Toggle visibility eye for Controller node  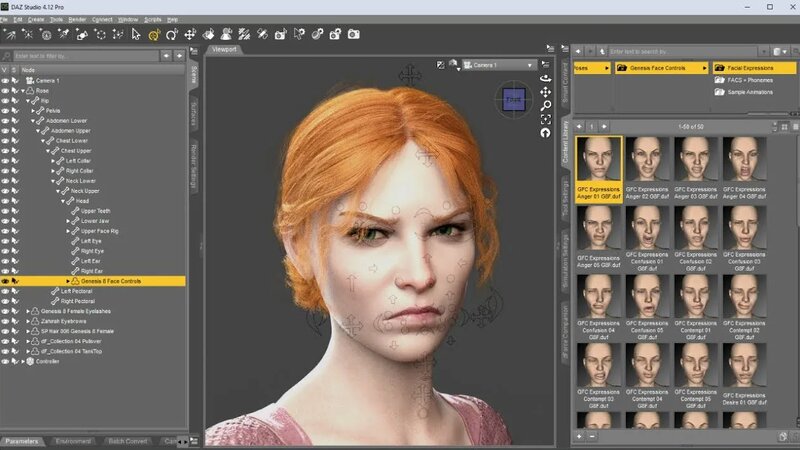(5, 361)
